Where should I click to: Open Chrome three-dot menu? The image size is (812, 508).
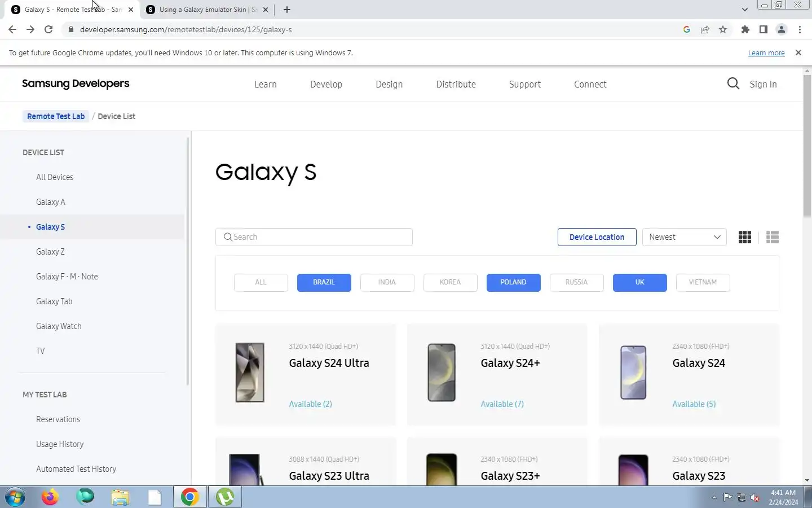point(800,29)
